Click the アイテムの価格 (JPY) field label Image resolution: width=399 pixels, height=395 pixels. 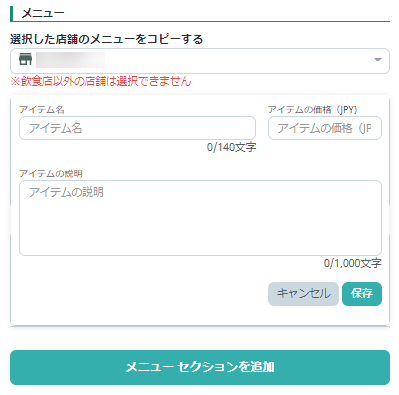click(x=312, y=109)
